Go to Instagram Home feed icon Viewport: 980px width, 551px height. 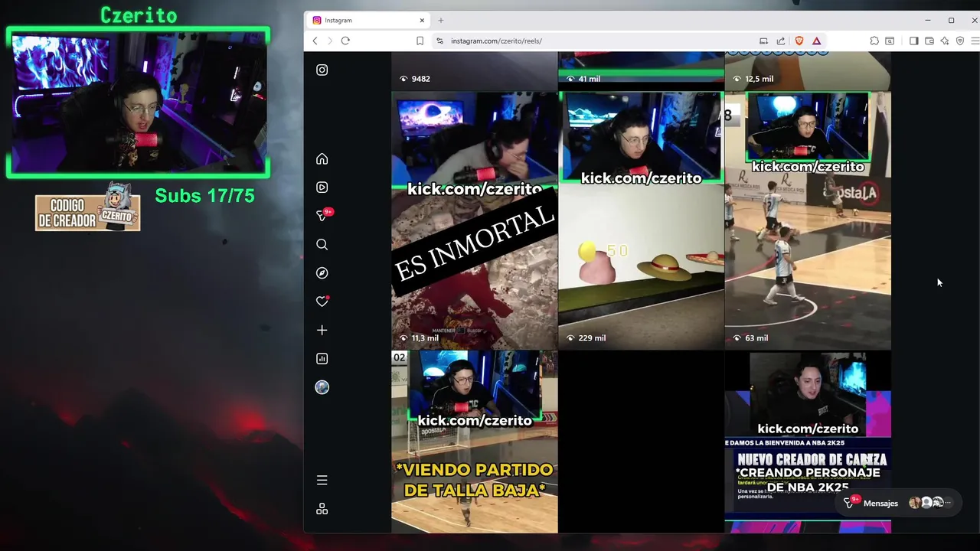point(322,158)
